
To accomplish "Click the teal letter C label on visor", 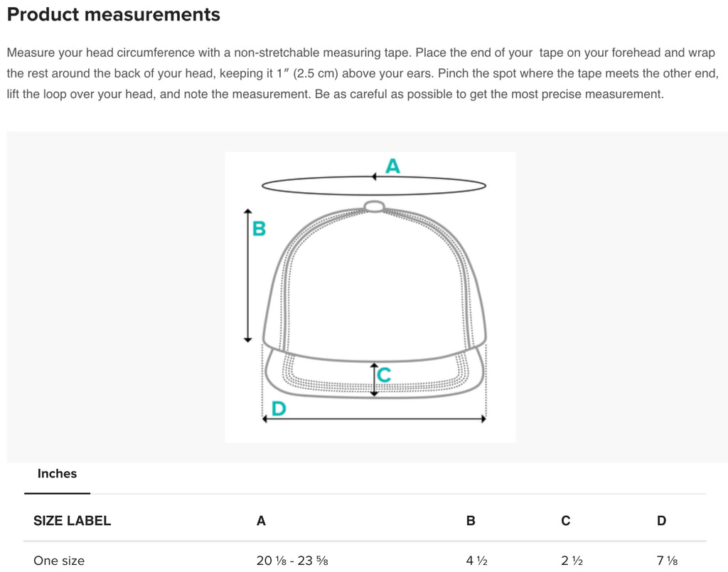I will [x=384, y=375].
